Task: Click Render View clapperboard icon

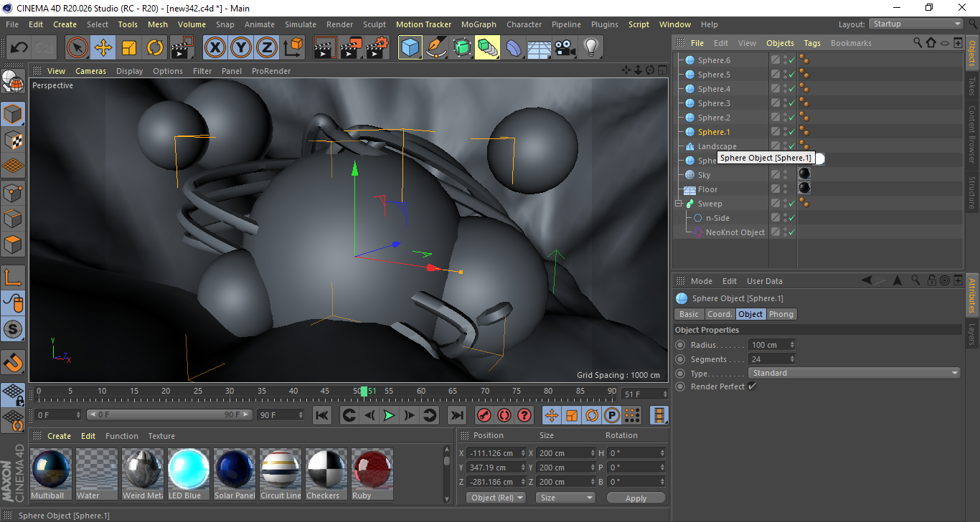Action: coord(326,48)
